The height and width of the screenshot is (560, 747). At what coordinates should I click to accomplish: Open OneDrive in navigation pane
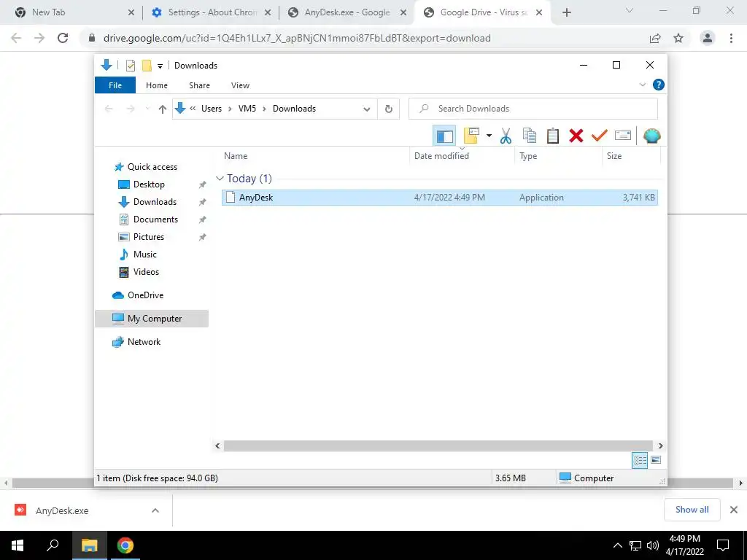pos(145,295)
